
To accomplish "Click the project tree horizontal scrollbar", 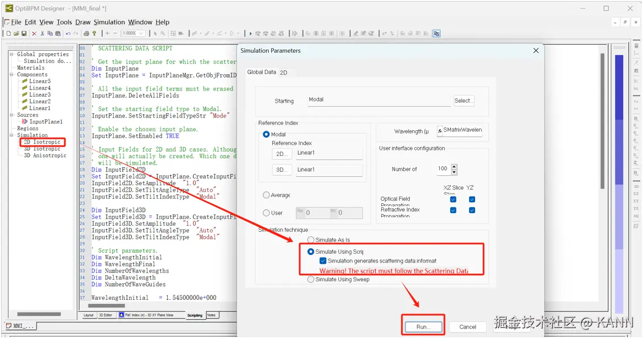I will (39, 315).
